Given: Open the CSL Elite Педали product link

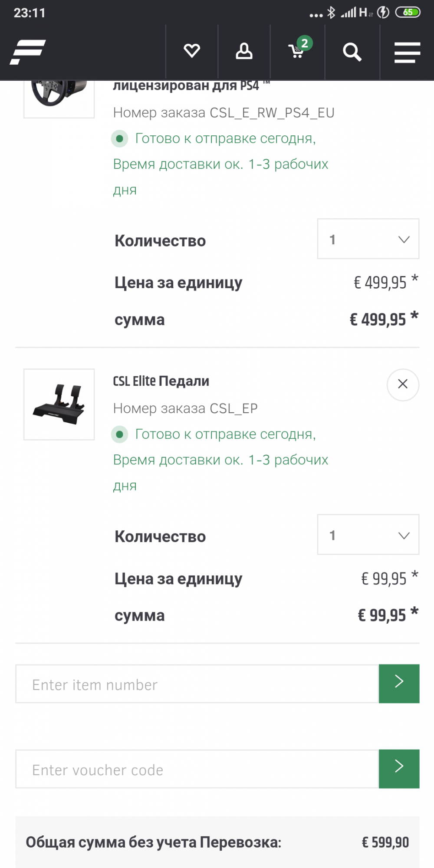Looking at the screenshot, I should (161, 381).
